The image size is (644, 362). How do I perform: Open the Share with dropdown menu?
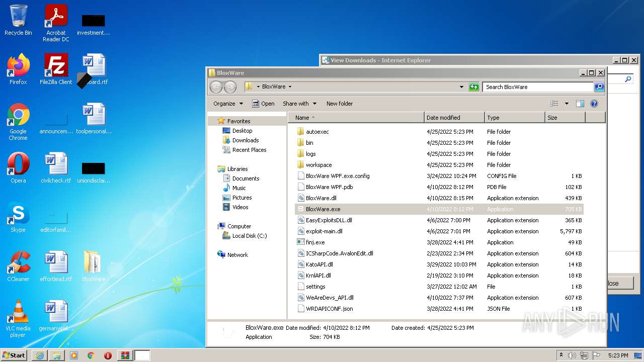[299, 104]
